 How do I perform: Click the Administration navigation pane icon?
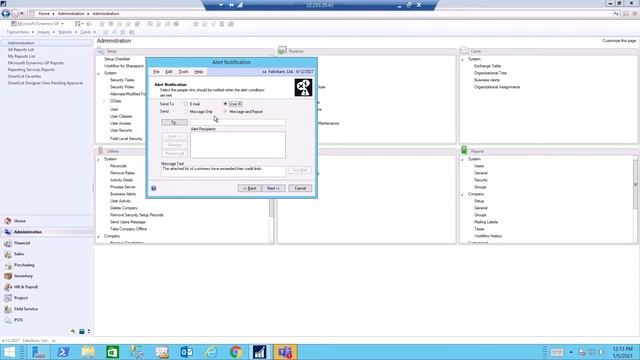8,232
